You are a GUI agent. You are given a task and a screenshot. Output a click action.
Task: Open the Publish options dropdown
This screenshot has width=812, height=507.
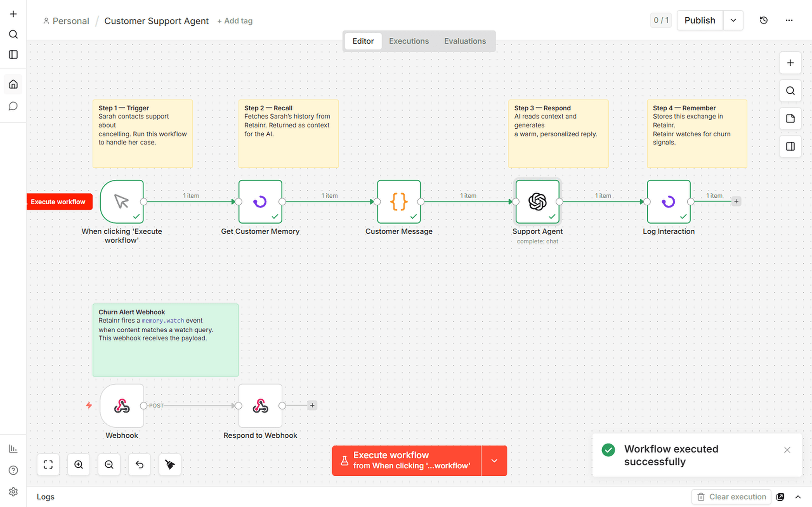[733, 20]
